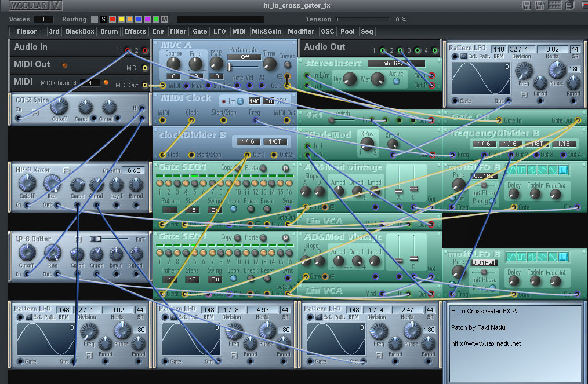Image resolution: width=588 pixels, height=384 pixels.
Task: Open frequencyDivider B 1/8T division dropdown
Action: [537, 144]
